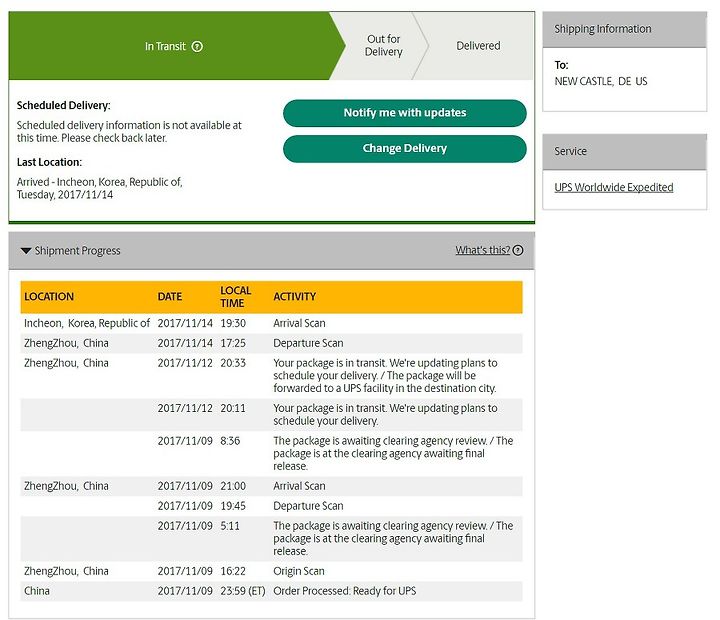Click the Shipping Information panel header
The width and height of the screenshot is (720, 620).
point(624,29)
